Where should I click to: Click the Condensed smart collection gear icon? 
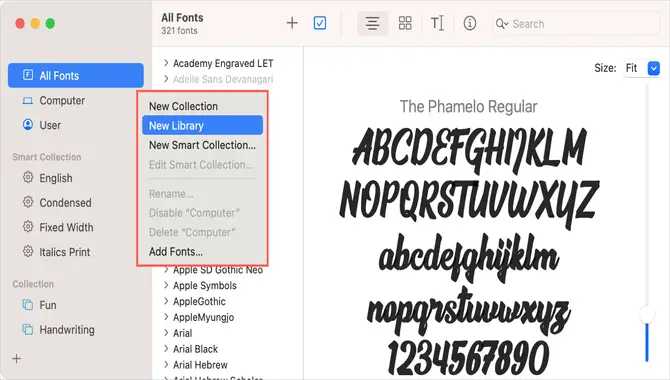(28, 202)
